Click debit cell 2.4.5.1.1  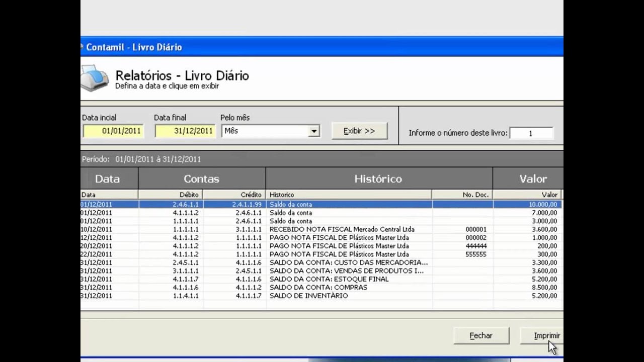point(171,262)
